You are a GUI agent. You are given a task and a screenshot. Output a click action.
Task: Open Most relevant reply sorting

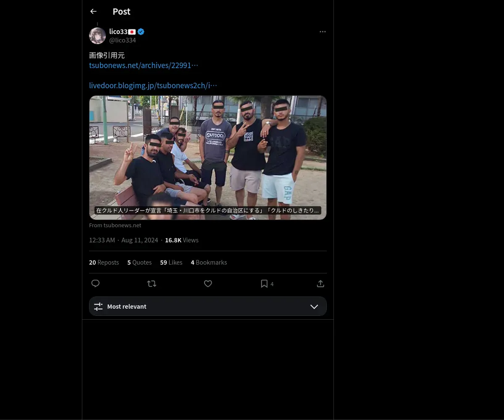(126, 306)
